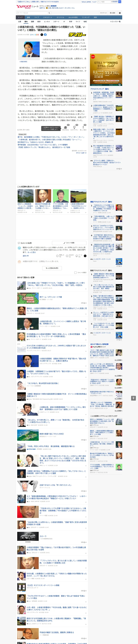
Task: Select the 科学 category
Action: (71, 21)
